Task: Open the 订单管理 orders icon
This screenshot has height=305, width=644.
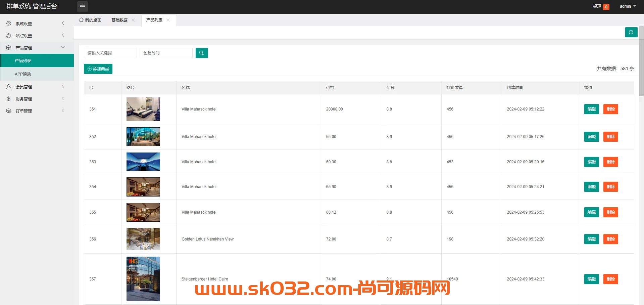Action: click(x=9, y=111)
